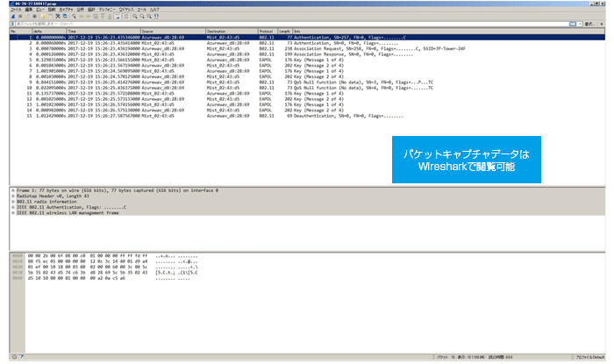Open the capture options dialog
614x364 pixels.
(34, 17)
